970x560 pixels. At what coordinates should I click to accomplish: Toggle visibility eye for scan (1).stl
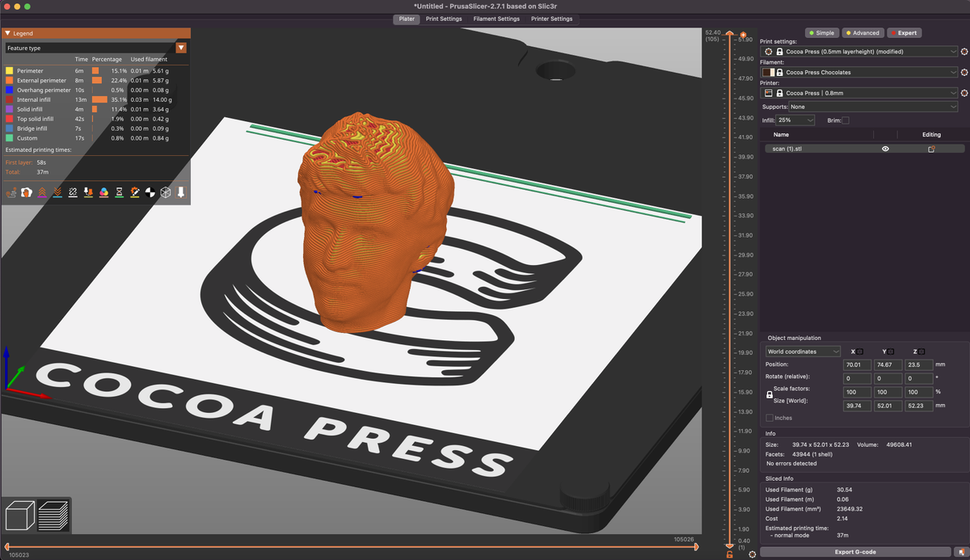pos(886,149)
